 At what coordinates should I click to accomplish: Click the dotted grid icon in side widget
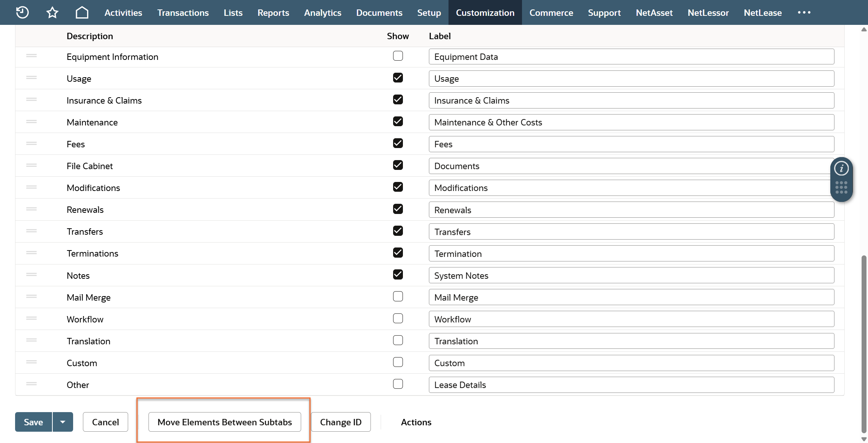coord(841,187)
